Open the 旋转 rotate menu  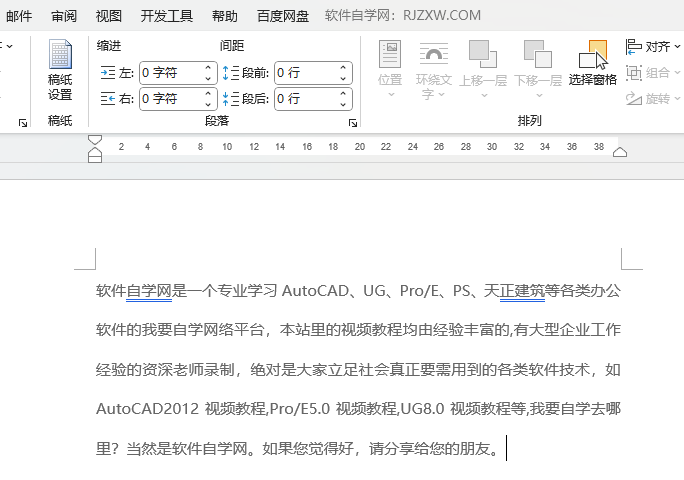click(x=653, y=99)
